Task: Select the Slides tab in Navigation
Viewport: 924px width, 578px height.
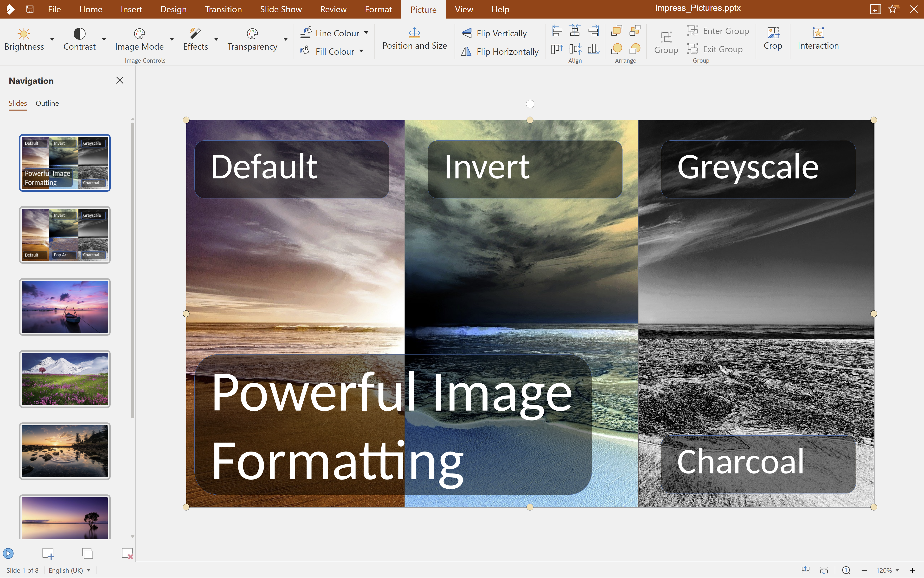Action: [18, 103]
